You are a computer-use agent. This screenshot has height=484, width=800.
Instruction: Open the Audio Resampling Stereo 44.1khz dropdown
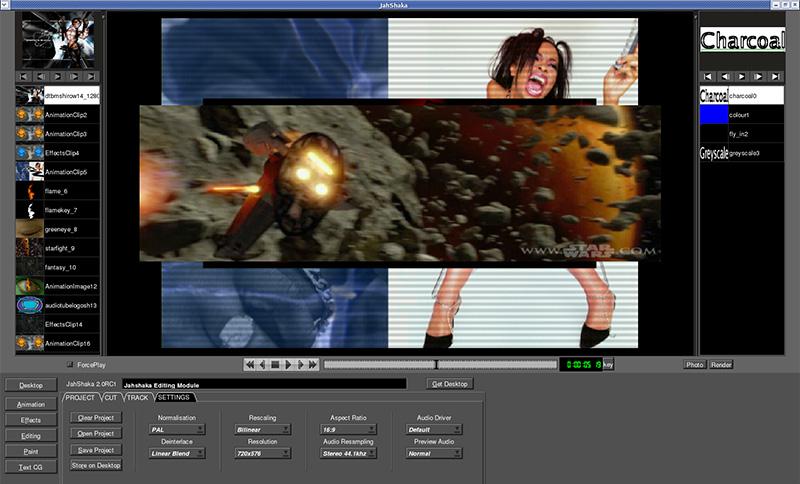tap(348, 453)
